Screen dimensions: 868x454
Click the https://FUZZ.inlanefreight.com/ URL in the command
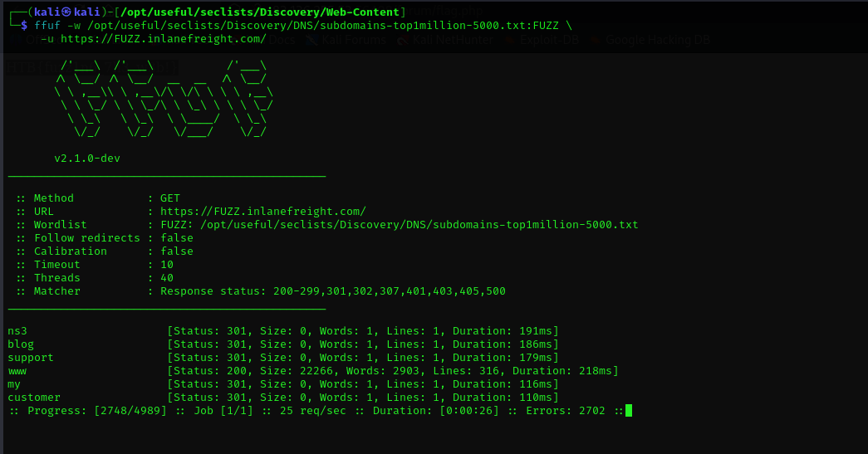tap(163, 39)
